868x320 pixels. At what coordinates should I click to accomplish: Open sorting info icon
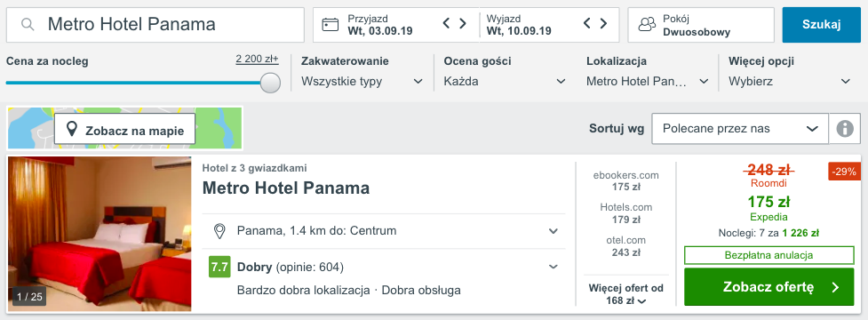845,129
